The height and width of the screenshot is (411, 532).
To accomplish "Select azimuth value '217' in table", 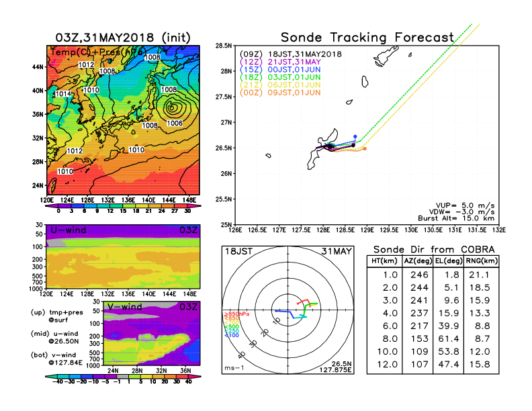I will tap(419, 326).
